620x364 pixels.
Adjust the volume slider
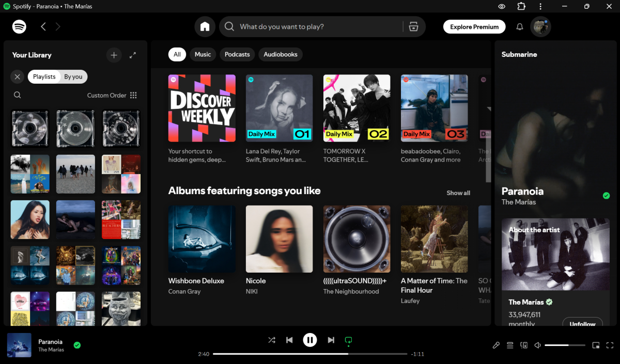(565, 345)
